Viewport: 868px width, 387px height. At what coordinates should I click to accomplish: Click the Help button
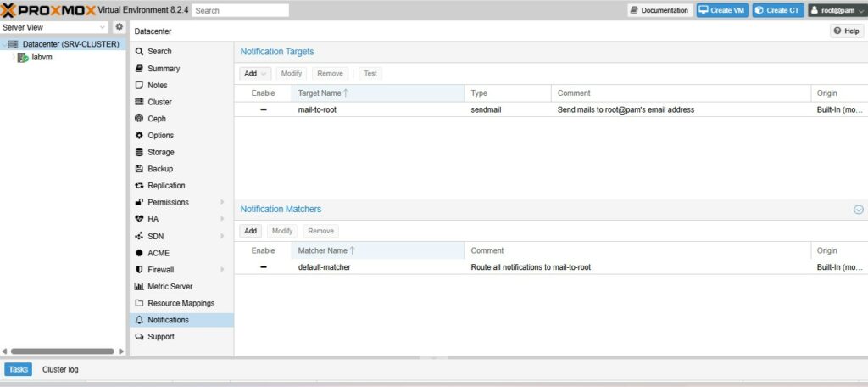point(847,31)
